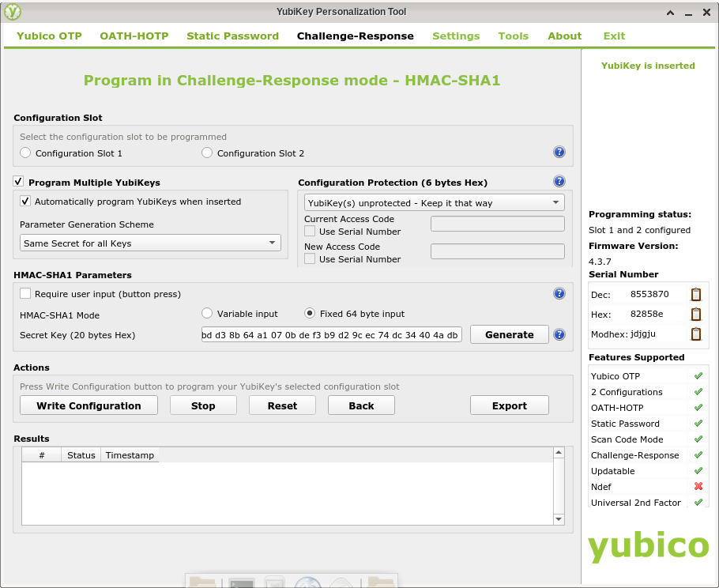This screenshot has width=719, height=588.
Task: Enable Require user input (button press)
Action: 26,294
